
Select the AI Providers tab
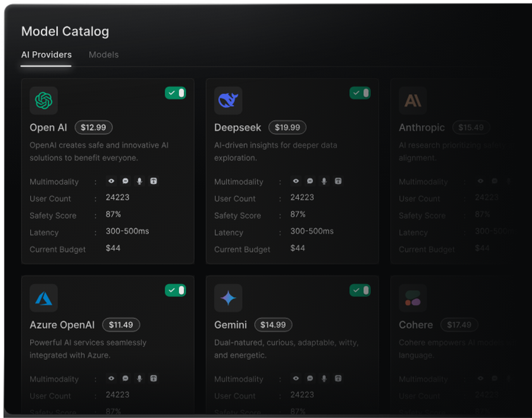tap(46, 55)
